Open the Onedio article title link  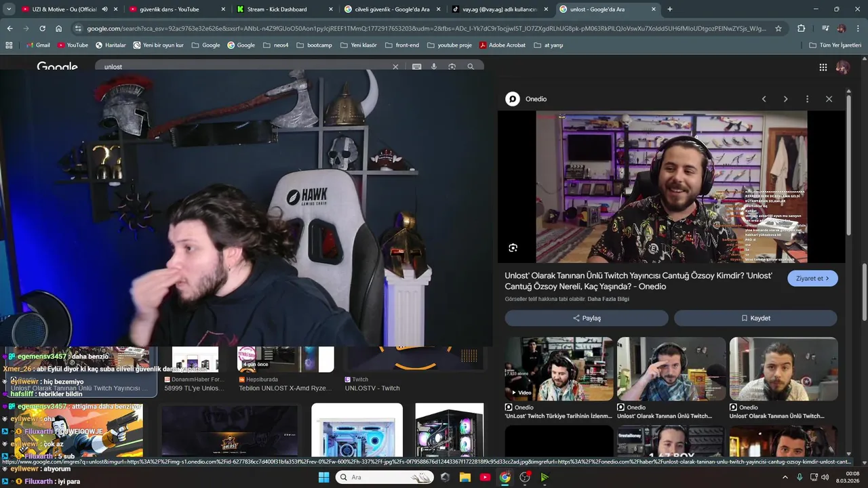point(638,281)
